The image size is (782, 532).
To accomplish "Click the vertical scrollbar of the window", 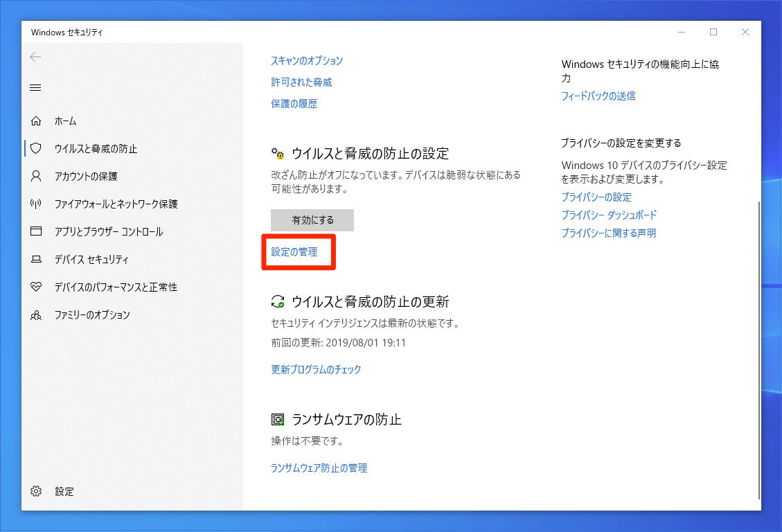I will (x=759, y=349).
